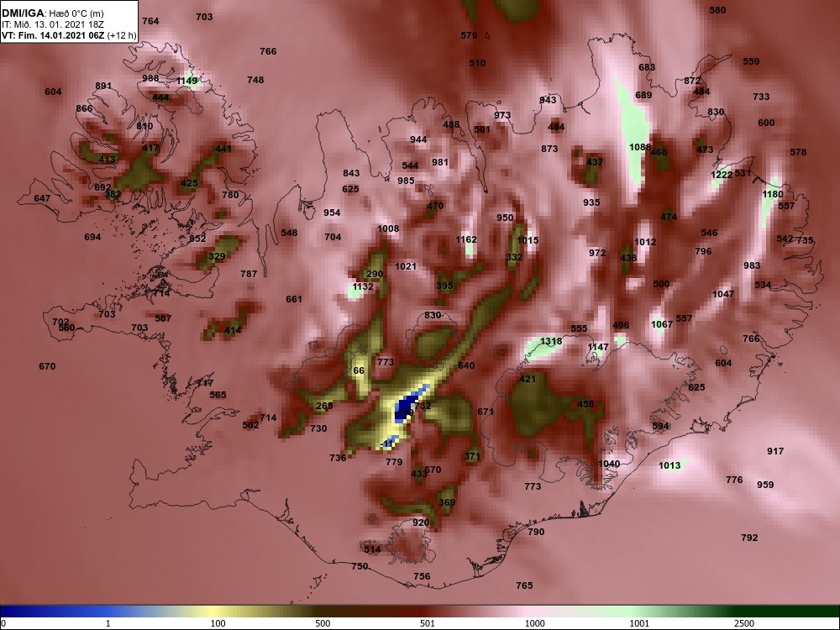Click the 1001 label on the color scale
This screenshot has height=630, width=840.
click(x=639, y=623)
